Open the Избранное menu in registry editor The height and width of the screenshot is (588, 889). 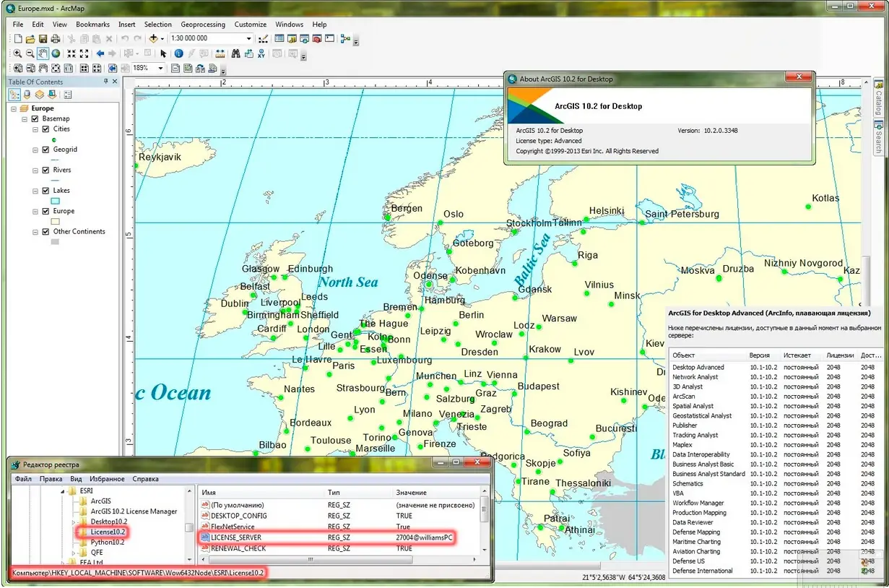click(x=107, y=478)
